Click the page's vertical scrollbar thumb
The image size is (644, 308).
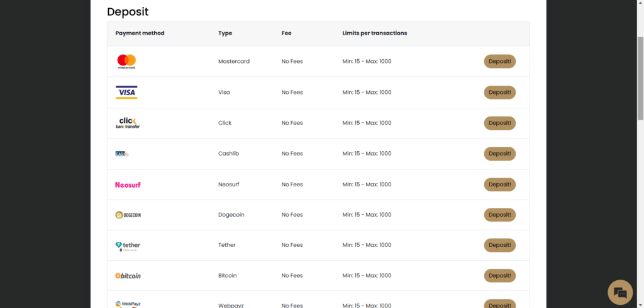click(x=640, y=76)
